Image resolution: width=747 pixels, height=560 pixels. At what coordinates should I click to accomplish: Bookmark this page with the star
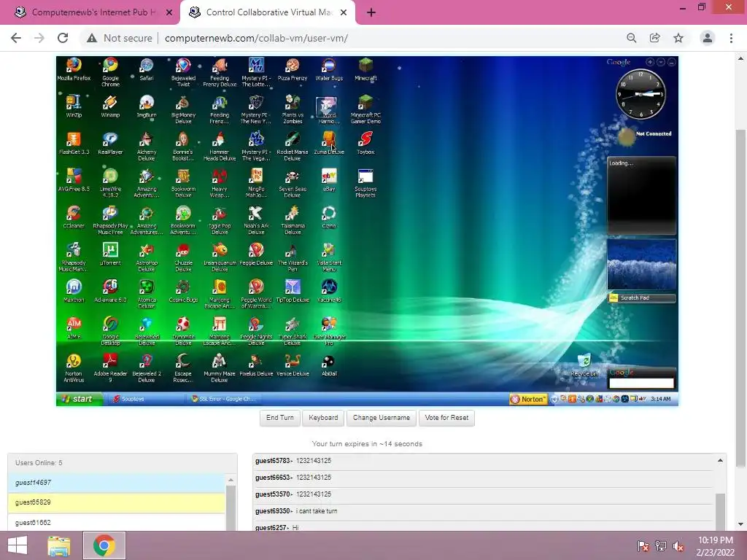tap(678, 38)
